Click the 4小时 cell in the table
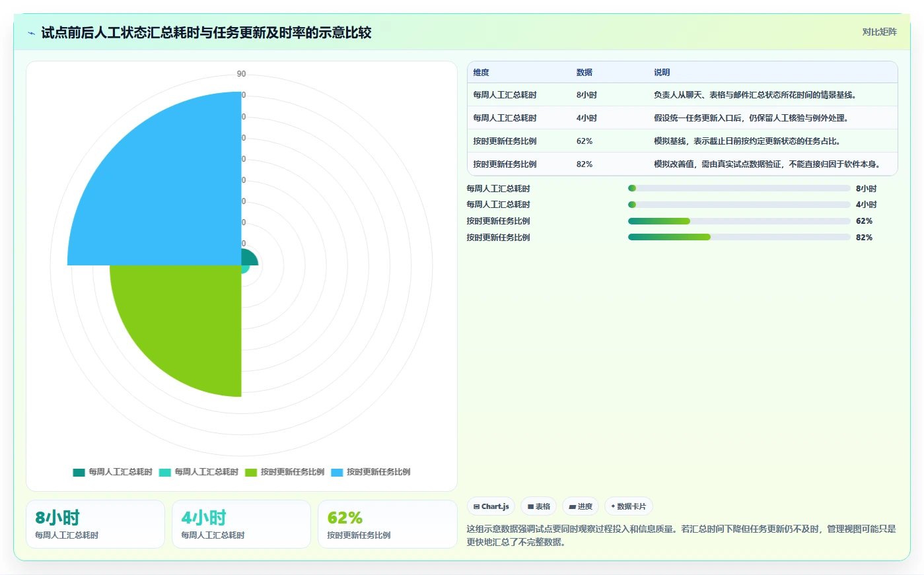 pyautogui.click(x=586, y=118)
